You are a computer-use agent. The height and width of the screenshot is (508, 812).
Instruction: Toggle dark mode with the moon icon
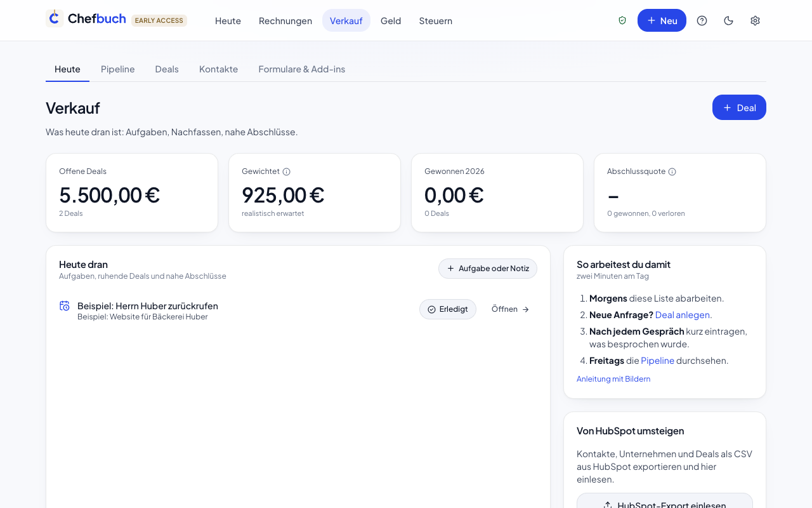[x=728, y=20]
